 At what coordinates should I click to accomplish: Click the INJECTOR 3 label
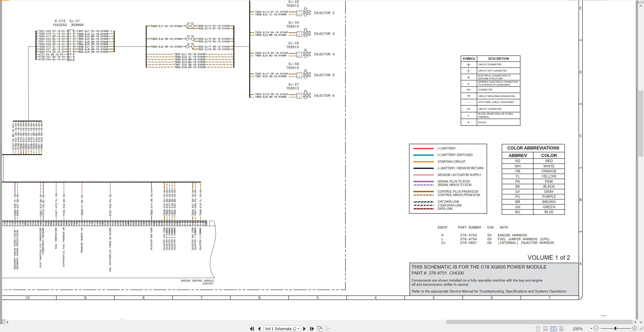pyautogui.click(x=324, y=34)
